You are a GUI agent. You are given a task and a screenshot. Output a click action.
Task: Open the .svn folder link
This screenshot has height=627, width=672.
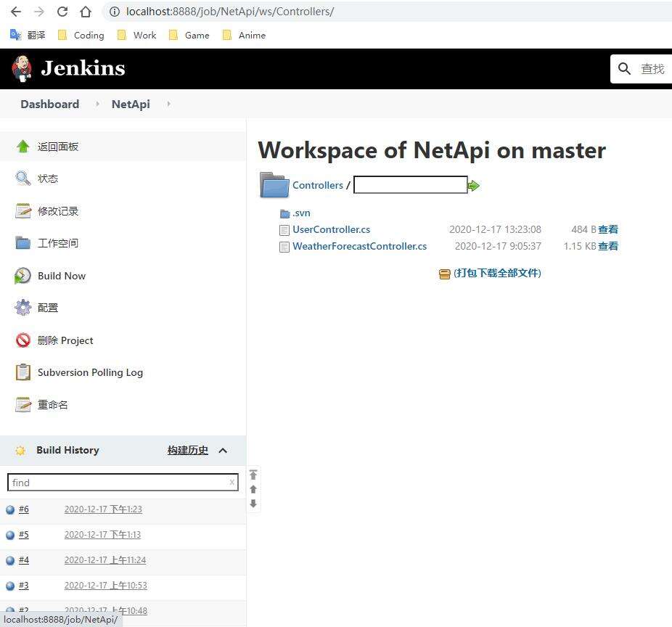tap(301, 213)
